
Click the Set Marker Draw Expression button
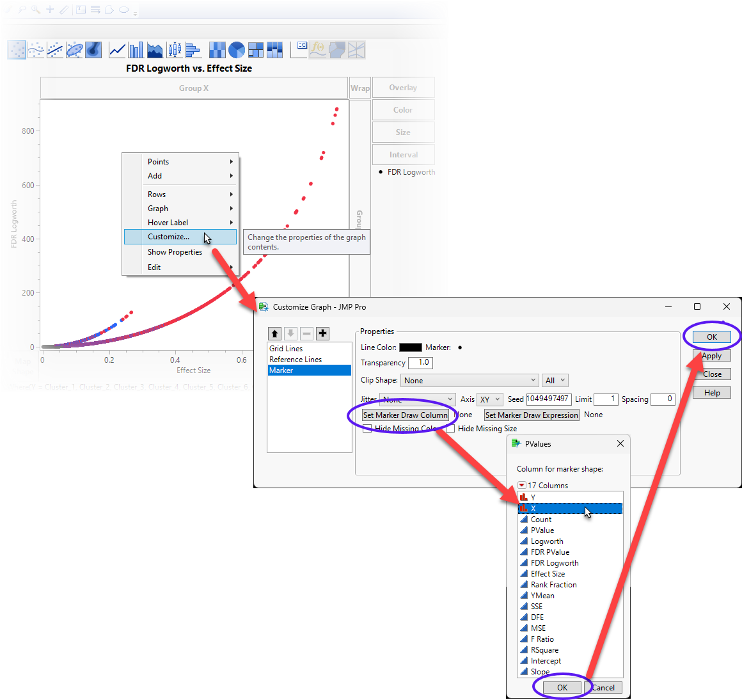click(532, 415)
